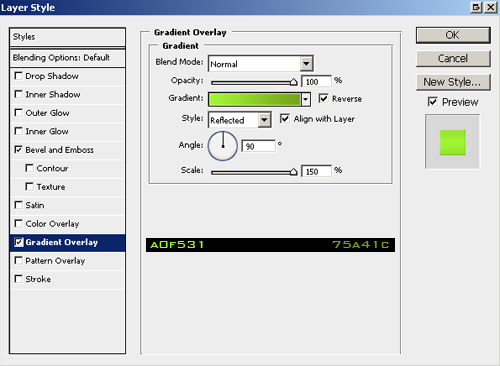The height and width of the screenshot is (366, 500).
Task: Close the Layer Style dialog
Action: click(491, 7)
